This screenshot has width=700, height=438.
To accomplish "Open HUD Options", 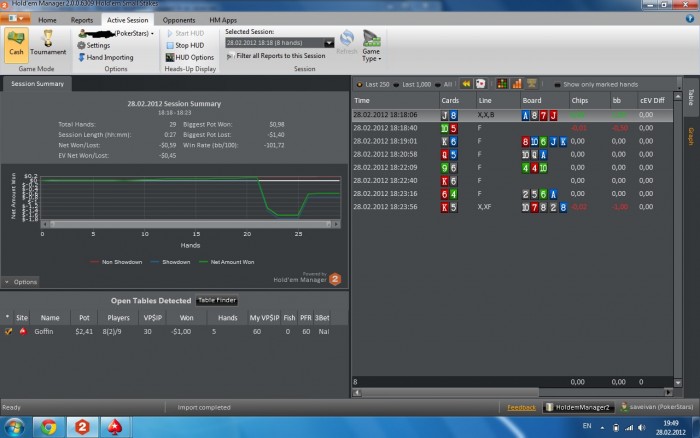I will (190, 57).
